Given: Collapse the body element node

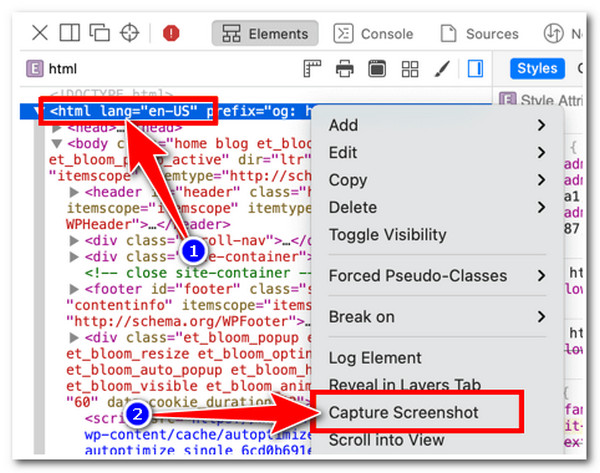Looking at the screenshot, I should [x=57, y=144].
